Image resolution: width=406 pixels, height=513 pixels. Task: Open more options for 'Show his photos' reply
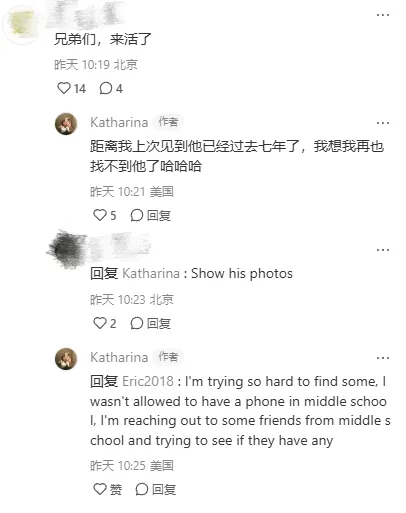coord(383,250)
